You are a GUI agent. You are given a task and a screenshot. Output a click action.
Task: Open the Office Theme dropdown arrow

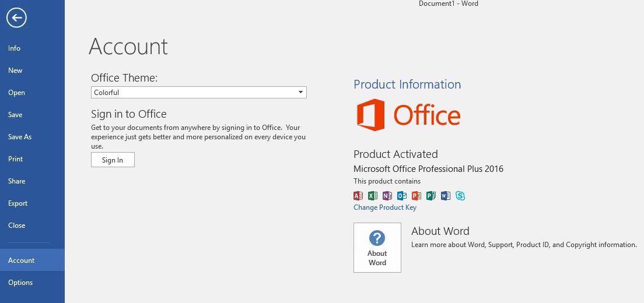[x=300, y=92]
